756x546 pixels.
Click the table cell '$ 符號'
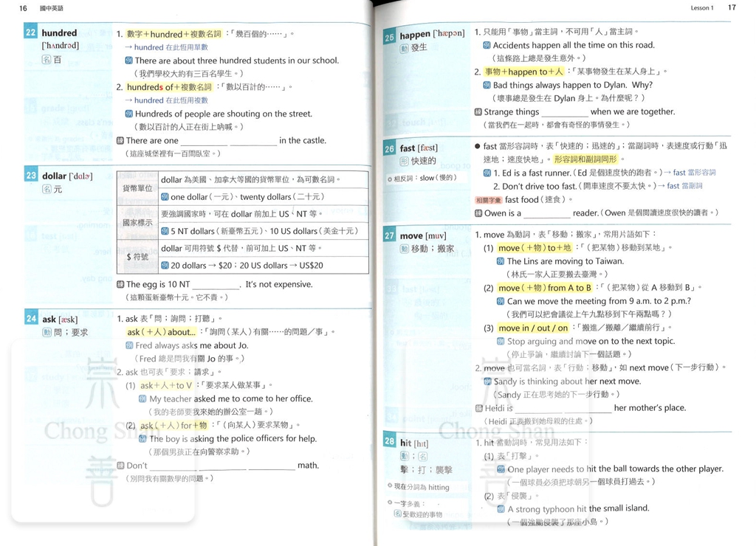click(137, 257)
